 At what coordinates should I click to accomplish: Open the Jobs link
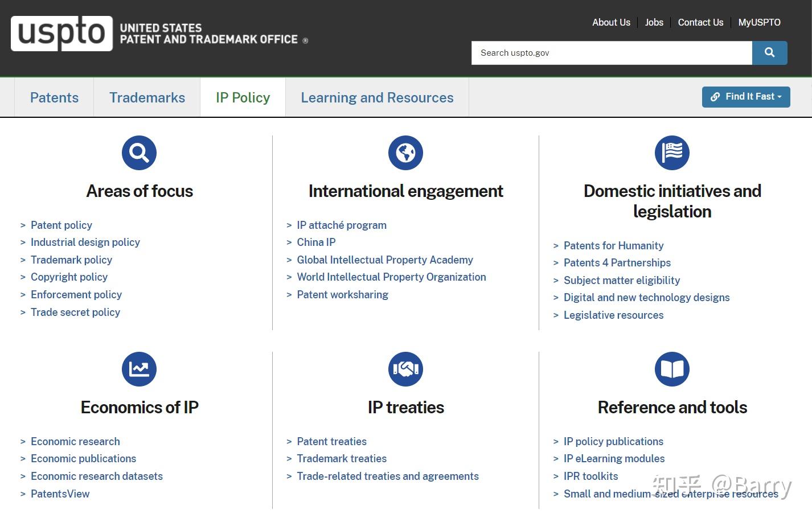654,22
